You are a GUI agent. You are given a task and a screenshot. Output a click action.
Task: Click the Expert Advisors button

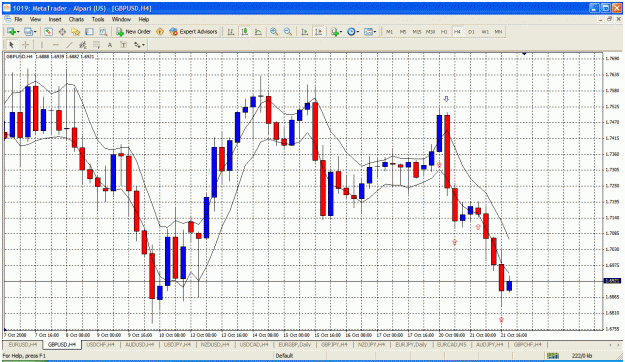pyautogui.click(x=193, y=32)
